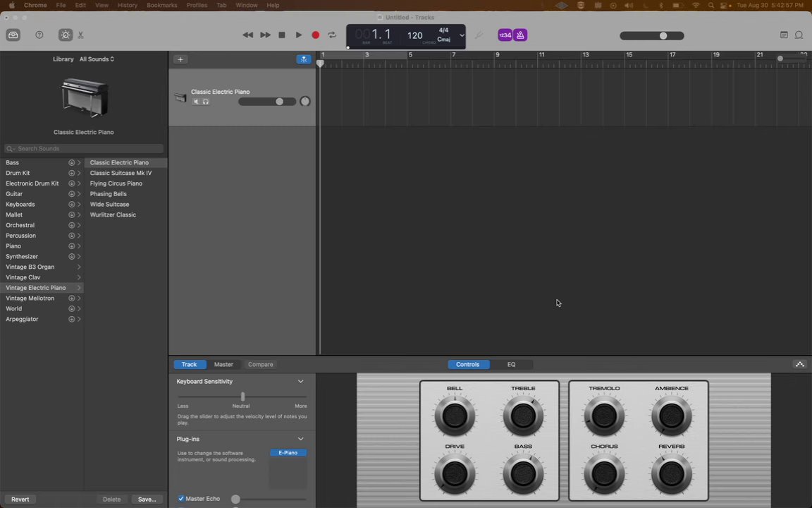Collapse the Keyboard Sensitivity section

tap(300, 382)
